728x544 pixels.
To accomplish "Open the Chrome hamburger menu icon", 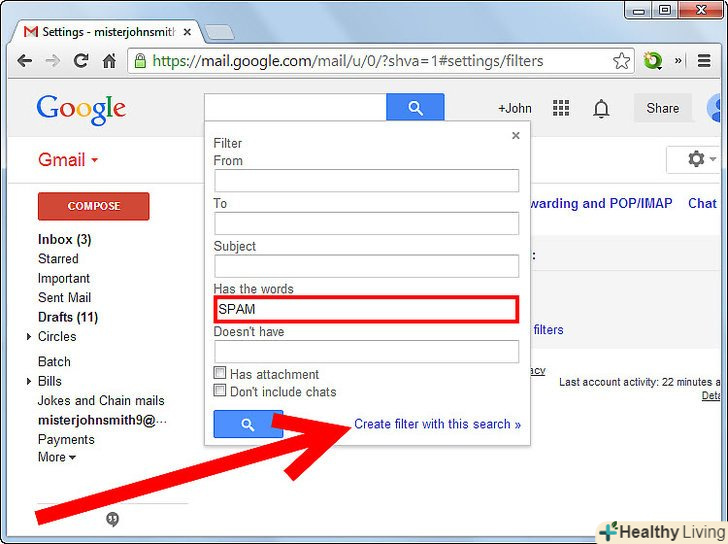I will click(704, 60).
